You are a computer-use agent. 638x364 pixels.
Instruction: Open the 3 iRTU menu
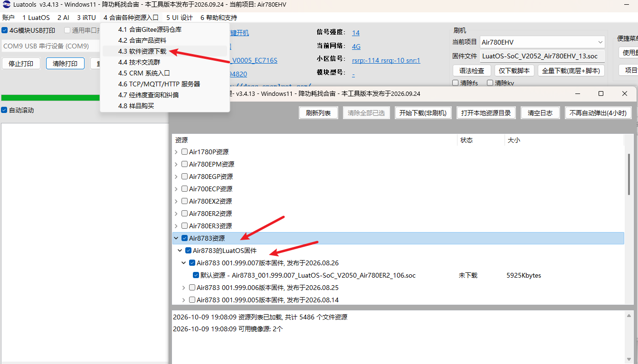tap(86, 18)
